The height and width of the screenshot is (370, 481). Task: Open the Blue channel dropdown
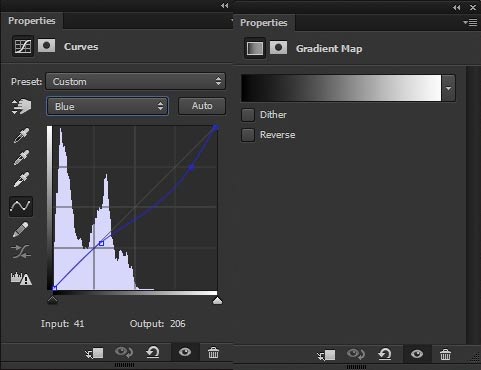point(107,106)
